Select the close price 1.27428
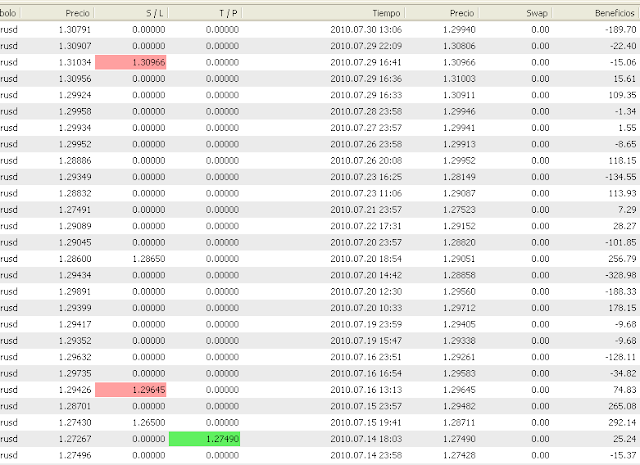This screenshot has height=465, width=640. coord(459,455)
